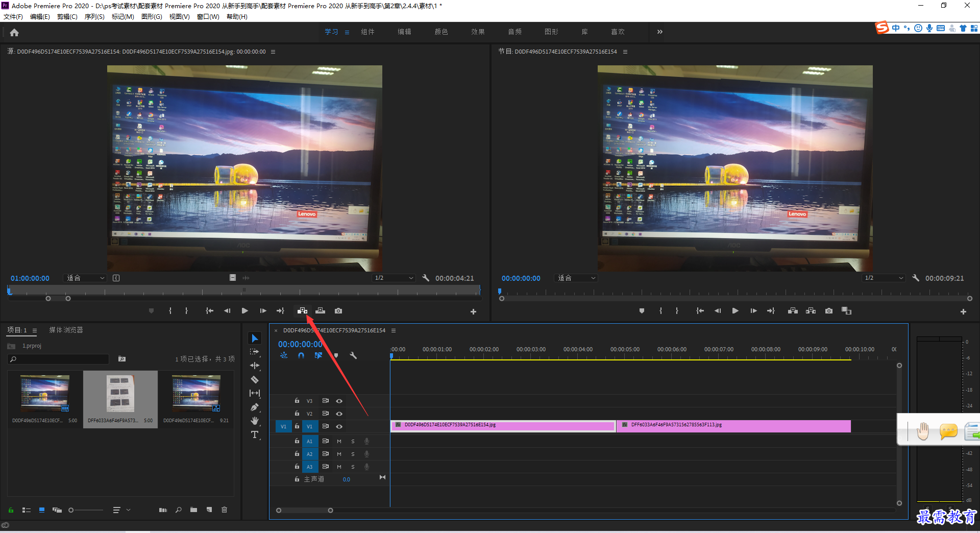Image resolution: width=980 pixels, height=533 pixels.
Task: Open timeline sequence panel menu
Action: 394,330
